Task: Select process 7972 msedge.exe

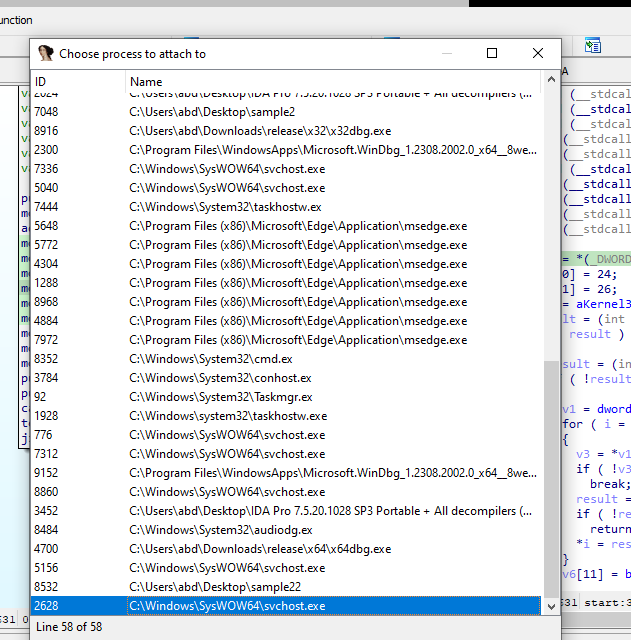Action: click(x=286, y=340)
